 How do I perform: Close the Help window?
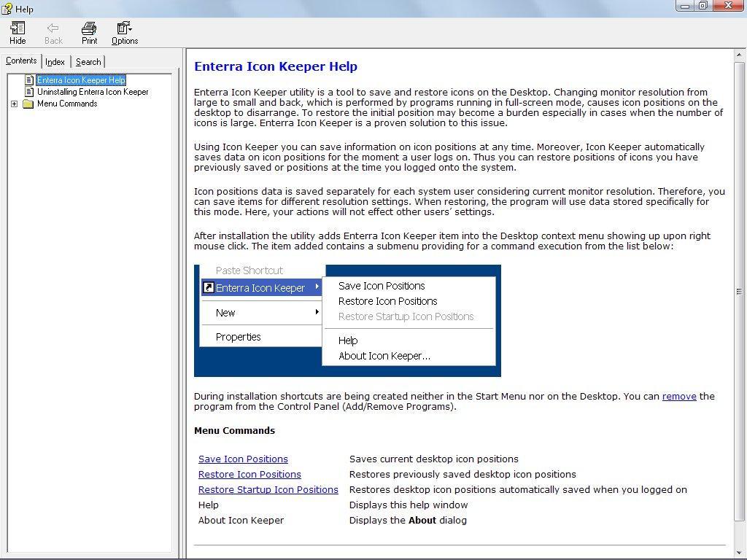click(x=728, y=6)
